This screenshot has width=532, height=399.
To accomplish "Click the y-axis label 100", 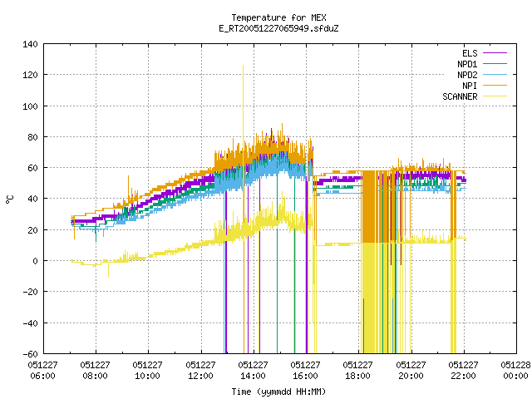I will click(30, 106).
